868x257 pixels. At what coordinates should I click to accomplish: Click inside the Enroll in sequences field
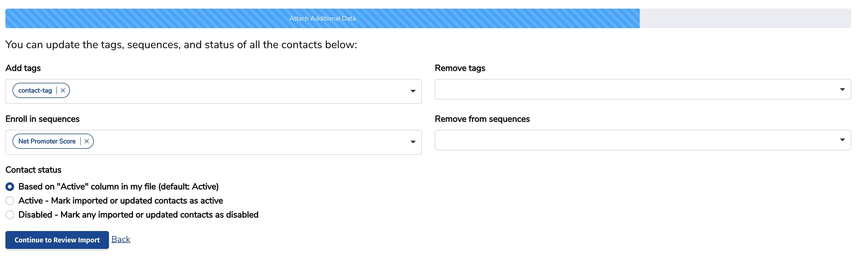tap(236, 142)
